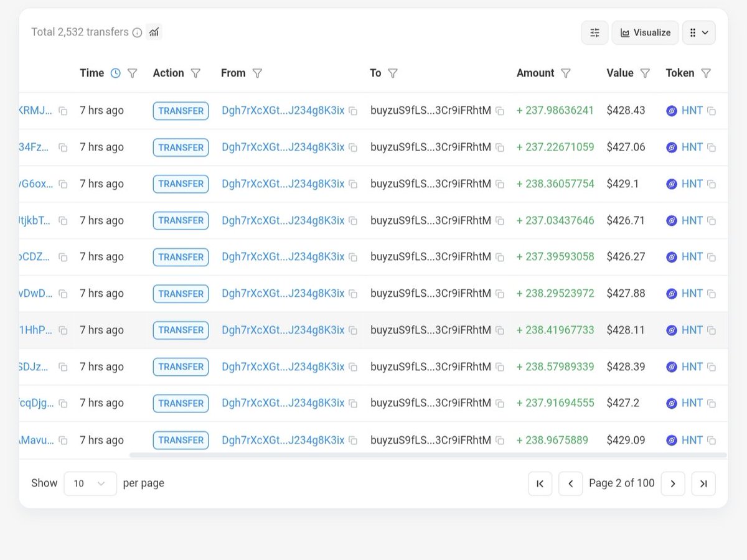This screenshot has height=560, width=747.
Task: Open the Value column filter funnel
Action: [645, 73]
